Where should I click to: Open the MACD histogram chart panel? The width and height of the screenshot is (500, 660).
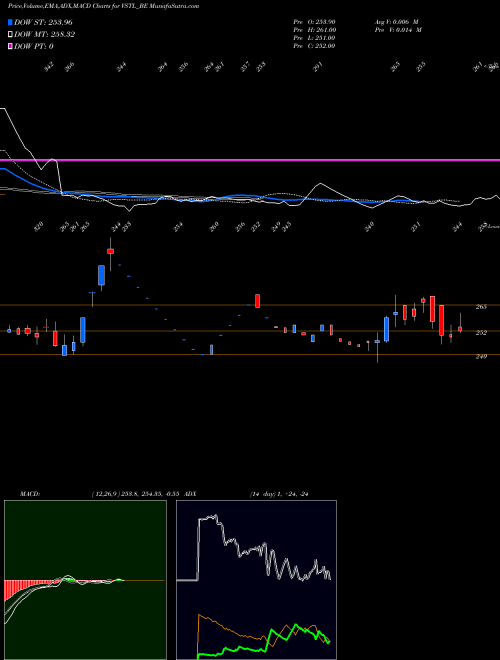85,580
